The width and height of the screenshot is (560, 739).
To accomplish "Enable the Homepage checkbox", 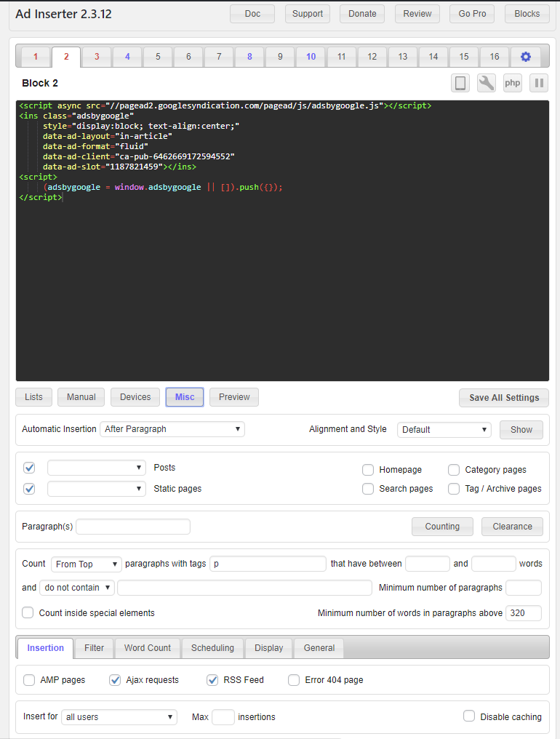I will (x=368, y=470).
